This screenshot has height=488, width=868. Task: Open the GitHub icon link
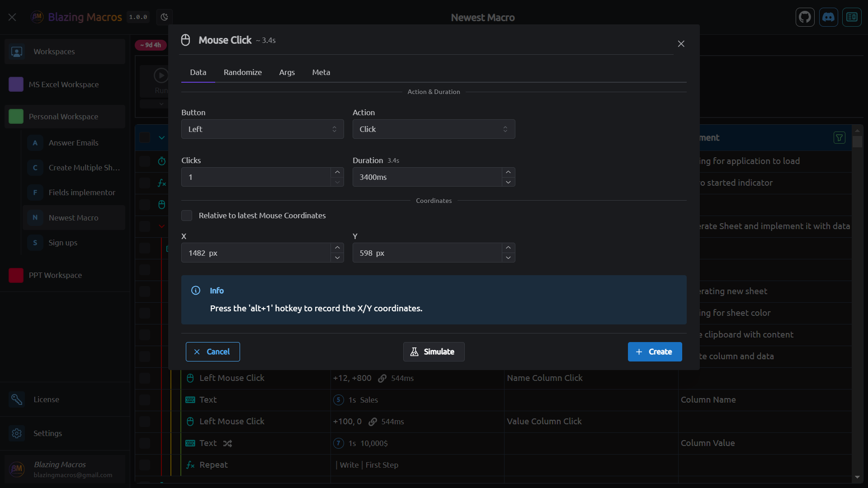click(805, 17)
